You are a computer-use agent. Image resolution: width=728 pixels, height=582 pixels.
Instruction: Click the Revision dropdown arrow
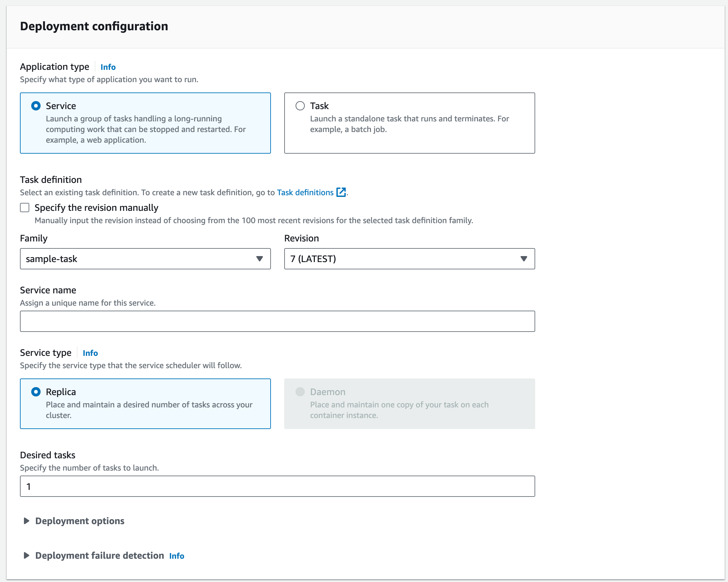(x=523, y=259)
